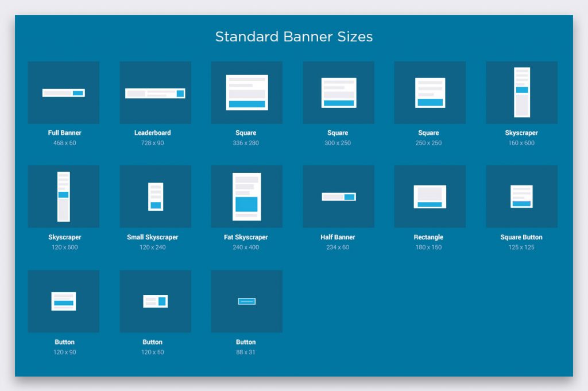Select the Button 120 x 60 banner

tap(154, 300)
